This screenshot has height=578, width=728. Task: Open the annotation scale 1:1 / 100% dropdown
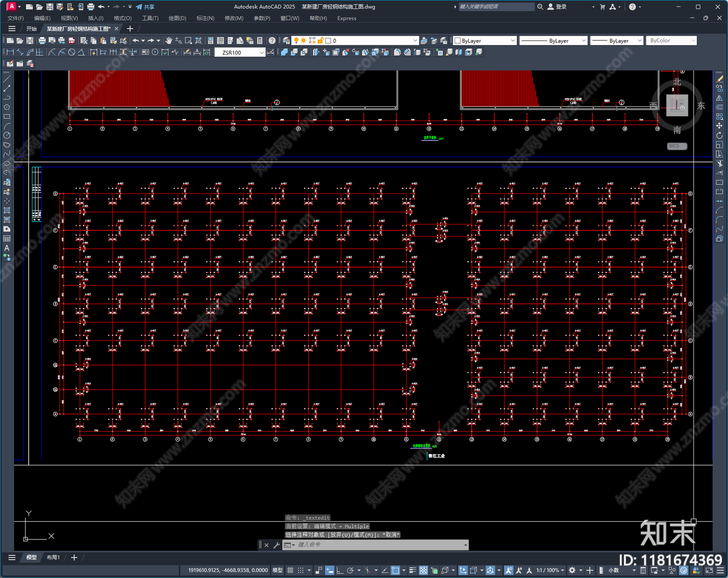(x=550, y=570)
